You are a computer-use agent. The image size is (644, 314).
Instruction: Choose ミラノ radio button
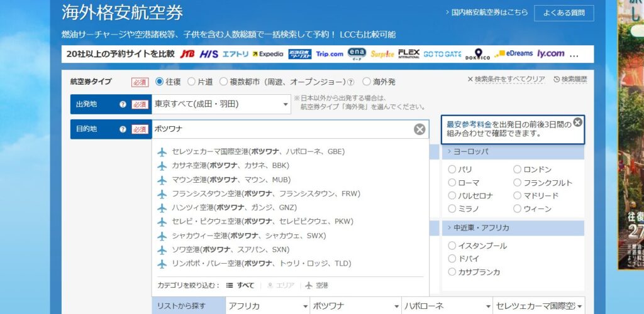[452, 208]
